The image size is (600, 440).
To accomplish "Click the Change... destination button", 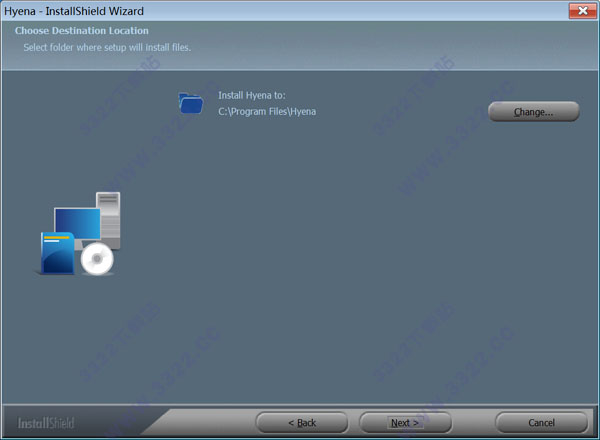I will 534,112.
